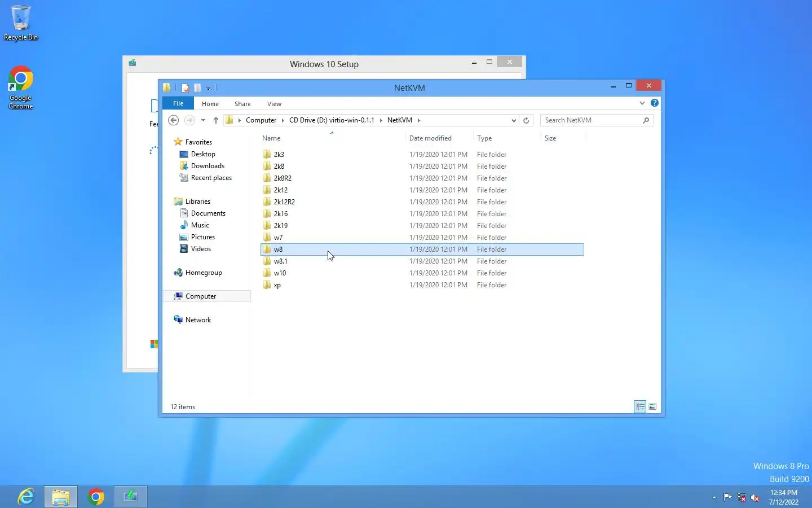Select Downloads in navigation pane
Screen dimensions: 812x508
coord(208,166)
